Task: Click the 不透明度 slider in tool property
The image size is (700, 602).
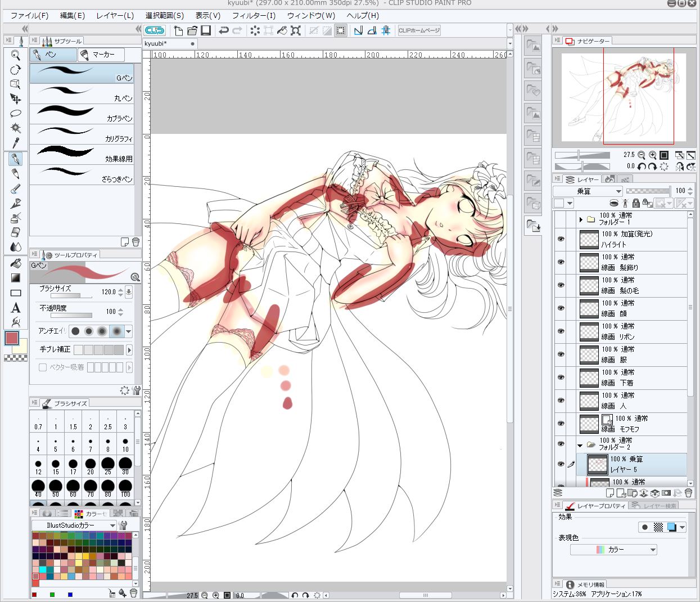Action: (71, 315)
